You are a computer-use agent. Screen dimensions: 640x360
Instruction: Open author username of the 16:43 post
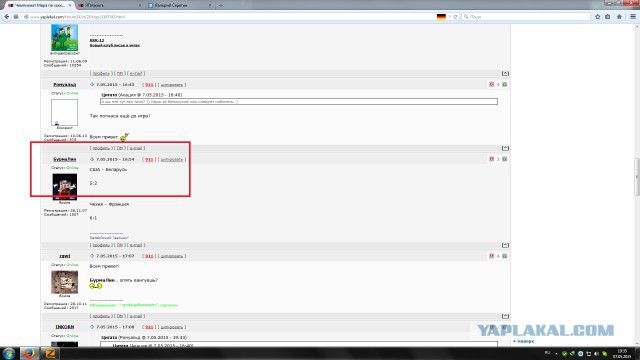[x=64, y=84]
